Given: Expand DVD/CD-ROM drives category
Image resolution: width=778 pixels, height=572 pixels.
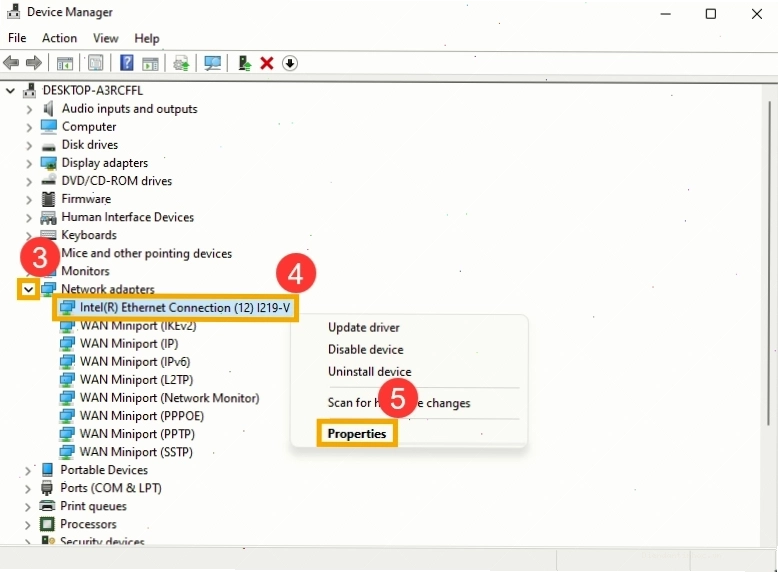Looking at the screenshot, I should [29, 182].
